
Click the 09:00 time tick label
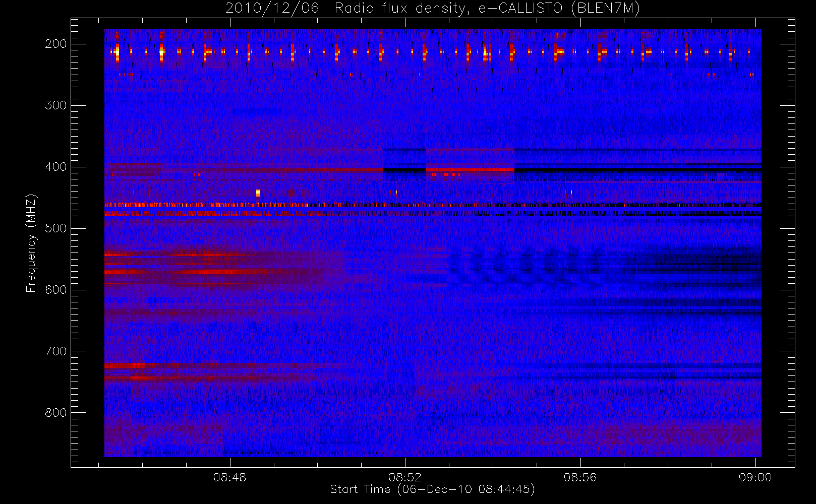pyautogui.click(x=755, y=477)
